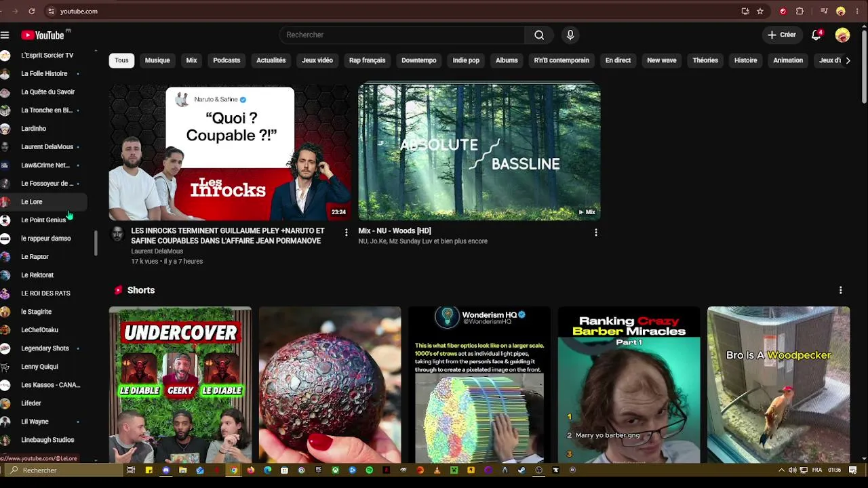868x488 pixels.
Task: Open the Les Inrocks video title
Action: point(228,236)
